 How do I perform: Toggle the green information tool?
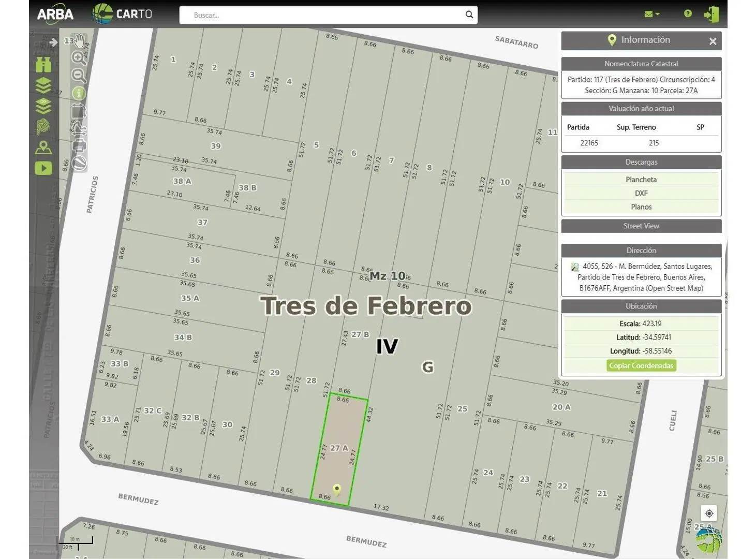pos(79,93)
